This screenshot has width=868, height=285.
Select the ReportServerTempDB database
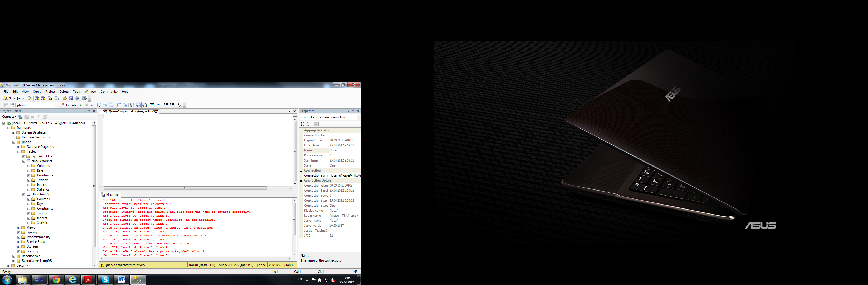coord(37,261)
